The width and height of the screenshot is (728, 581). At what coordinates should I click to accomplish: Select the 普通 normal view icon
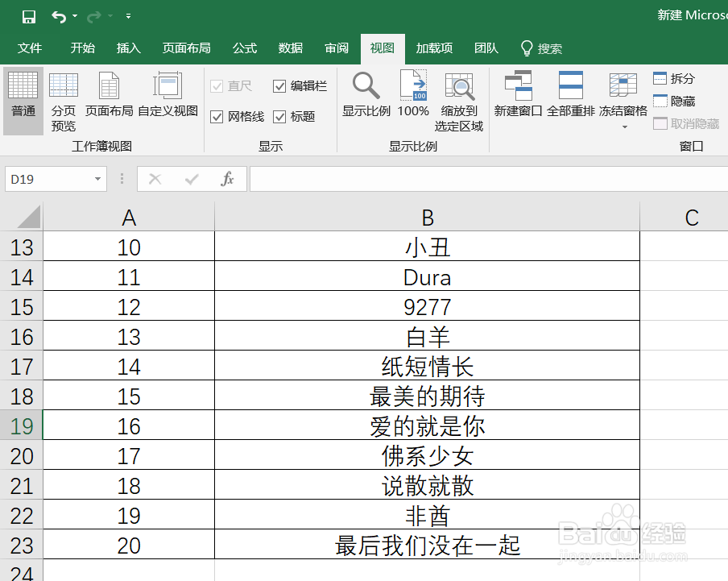[x=23, y=100]
